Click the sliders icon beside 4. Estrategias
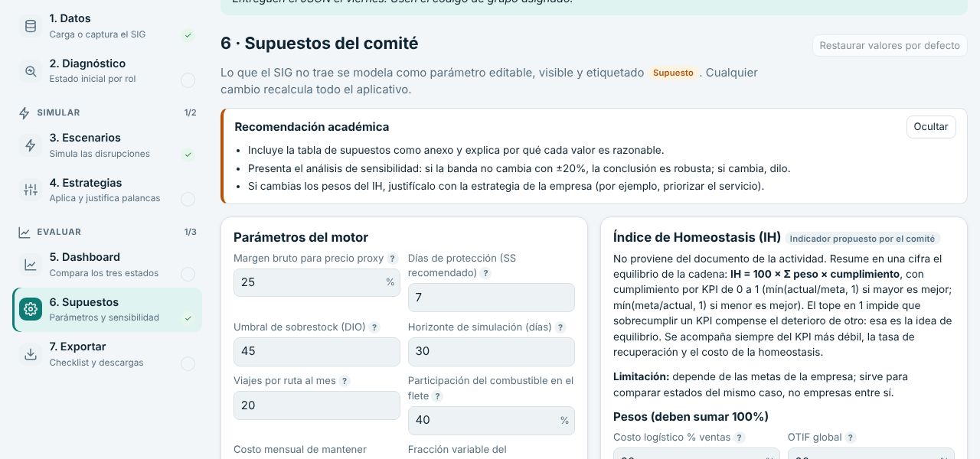 [31, 190]
